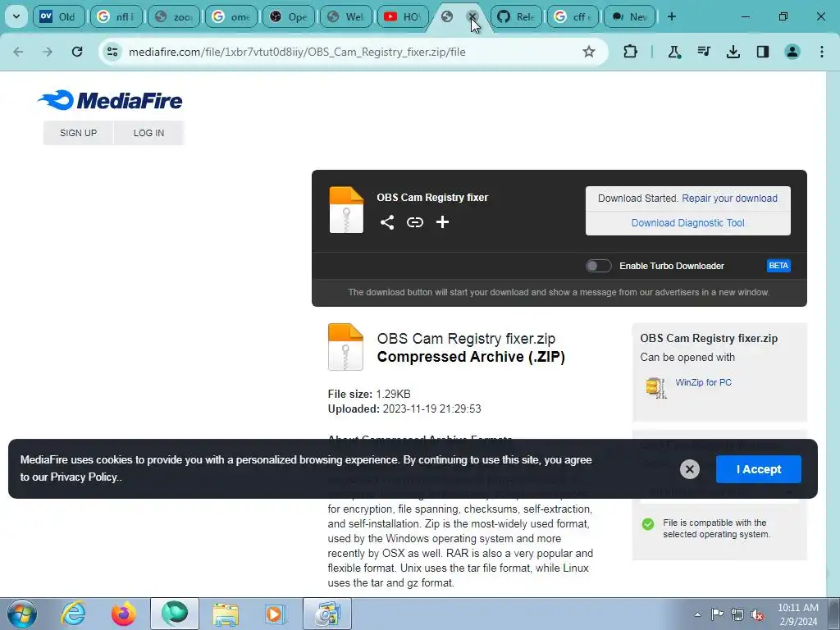View site information icon in address bar
The height and width of the screenshot is (630, 840).
point(112,52)
